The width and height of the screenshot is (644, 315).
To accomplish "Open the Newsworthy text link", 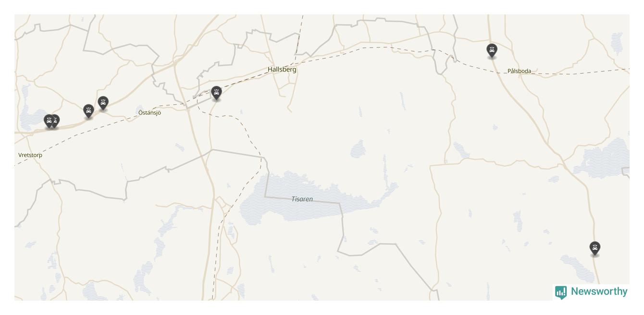I will tap(599, 291).
